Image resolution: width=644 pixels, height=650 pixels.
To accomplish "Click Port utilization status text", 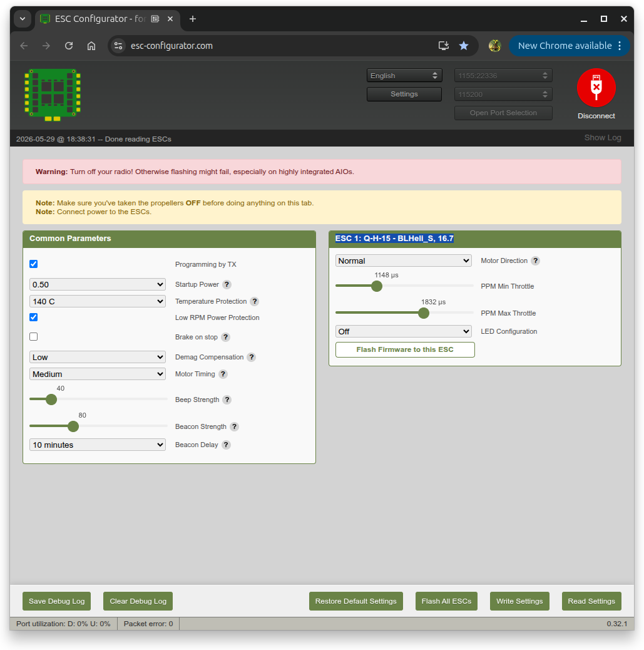I will (63, 624).
